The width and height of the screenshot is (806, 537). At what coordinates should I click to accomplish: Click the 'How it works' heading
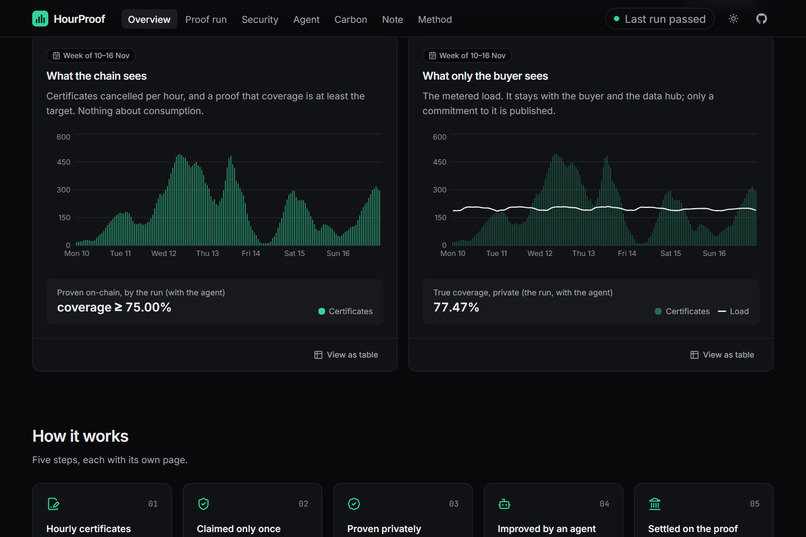pyautogui.click(x=80, y=436)
